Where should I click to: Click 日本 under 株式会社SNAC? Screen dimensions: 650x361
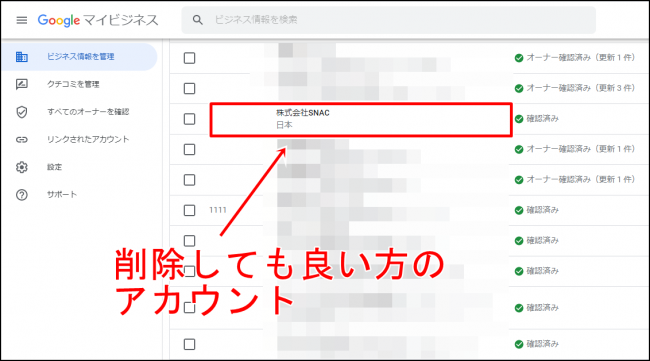point(284,125)
